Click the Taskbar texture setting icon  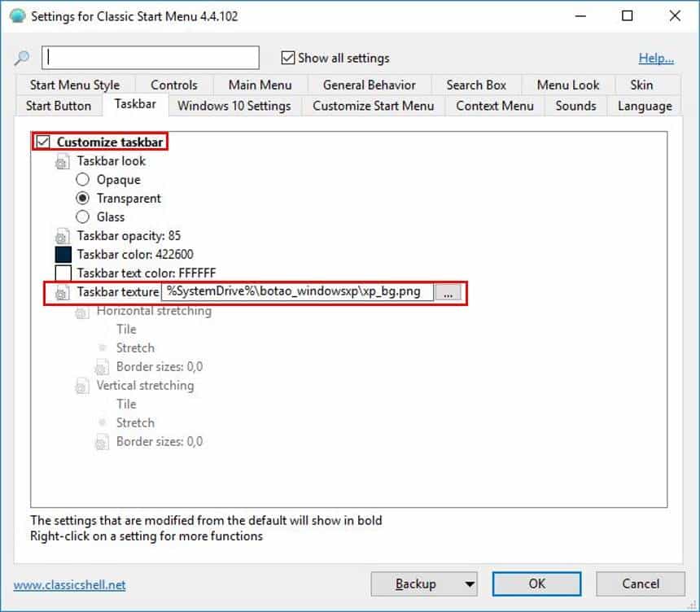(62, 292)
